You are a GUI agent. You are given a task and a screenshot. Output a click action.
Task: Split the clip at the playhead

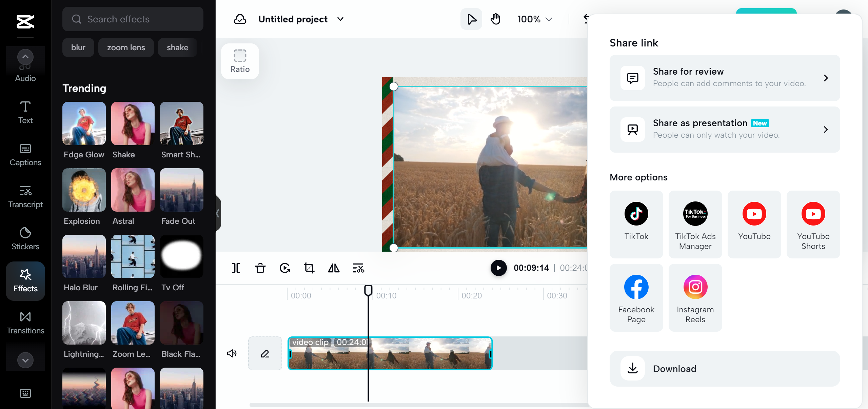[x=236, y=268]
